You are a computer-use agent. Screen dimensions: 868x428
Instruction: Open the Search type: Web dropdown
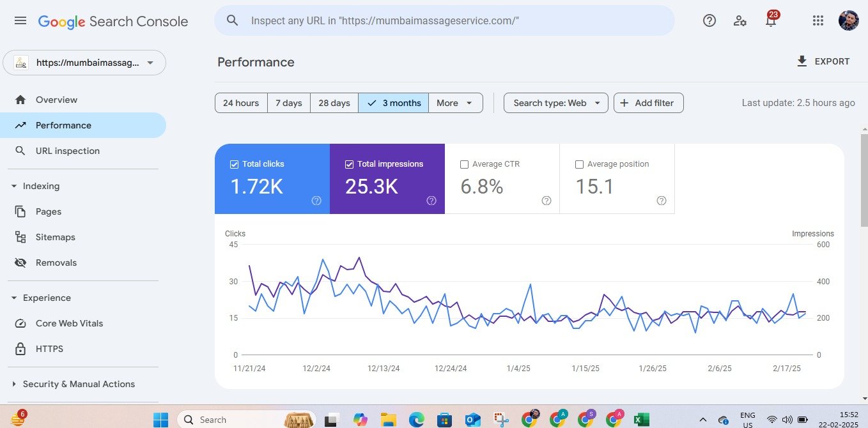pyautogui.click(x=556, y=103)
